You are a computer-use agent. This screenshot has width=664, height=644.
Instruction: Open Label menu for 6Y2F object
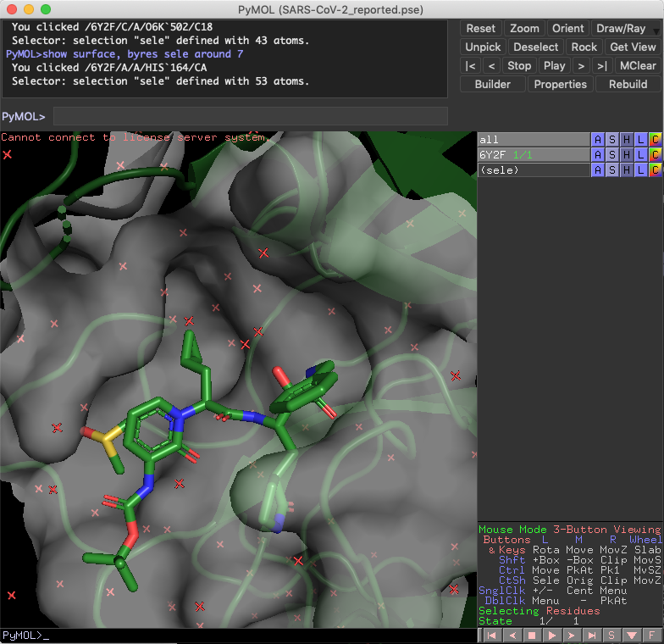[640, 154]
